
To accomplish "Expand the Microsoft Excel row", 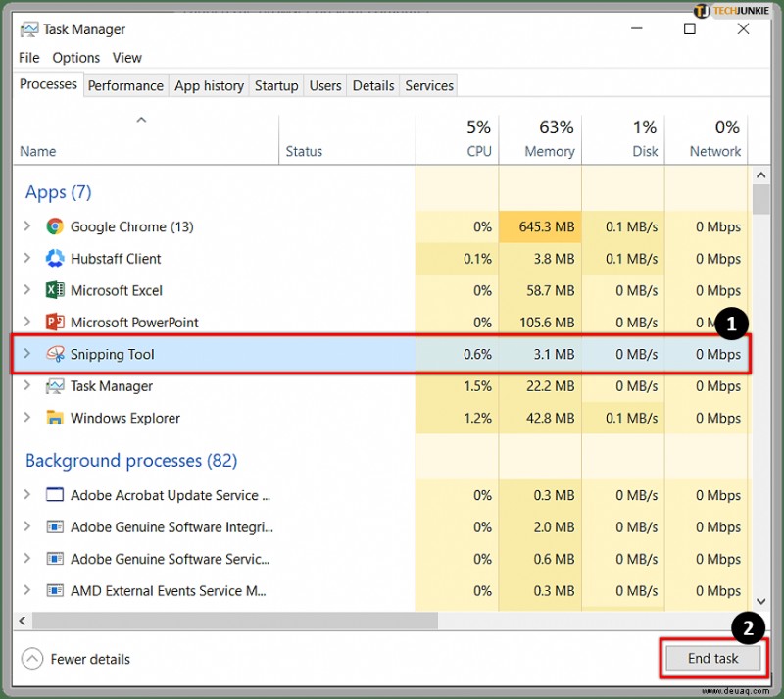I will coord(27,290).
